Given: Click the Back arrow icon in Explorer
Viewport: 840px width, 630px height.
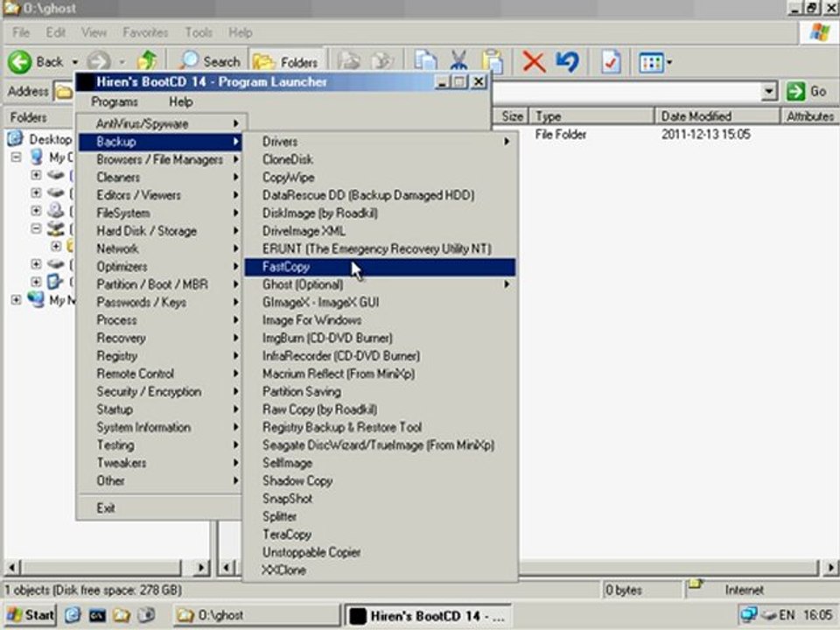Looking at the screenshot, I should [x=20, y=62].
